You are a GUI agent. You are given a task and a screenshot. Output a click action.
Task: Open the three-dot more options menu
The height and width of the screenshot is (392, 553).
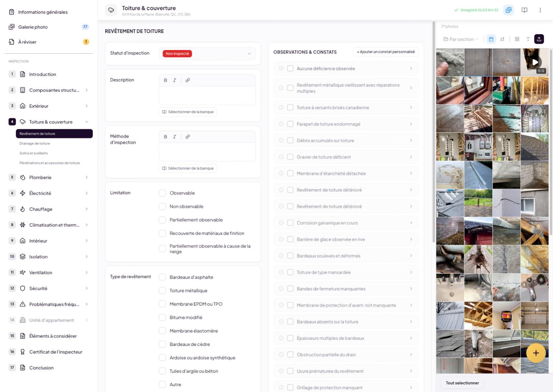click(x=540, y=10)
